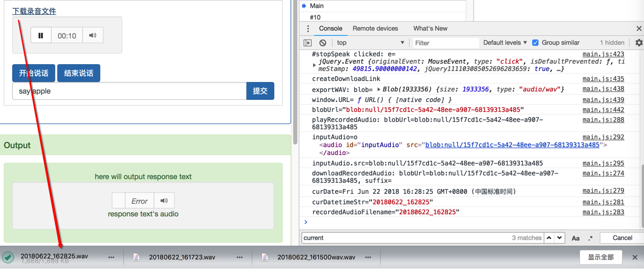Switch to the Remote devices tab
The width and height of the screenshot is (644, 269).
pyautogui.click(x=375, y=28)
